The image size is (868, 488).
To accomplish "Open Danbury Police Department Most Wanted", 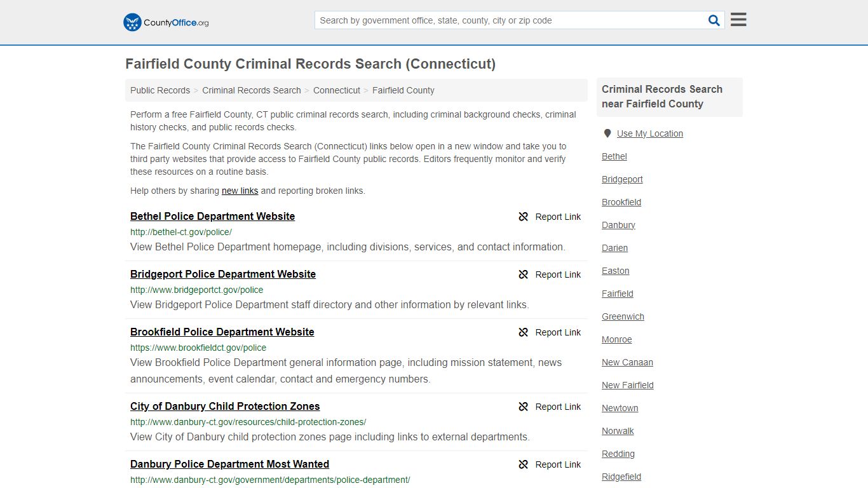I will [x=229, y=464].
